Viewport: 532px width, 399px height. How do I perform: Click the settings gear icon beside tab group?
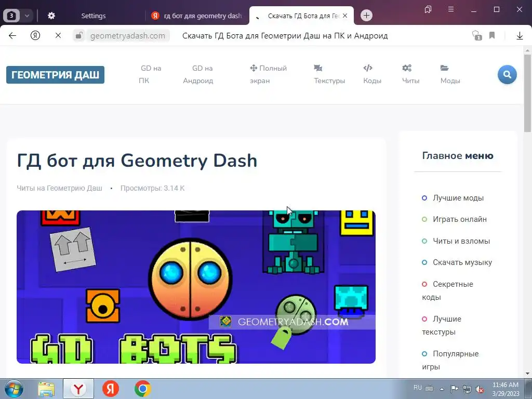pos(51,16)
